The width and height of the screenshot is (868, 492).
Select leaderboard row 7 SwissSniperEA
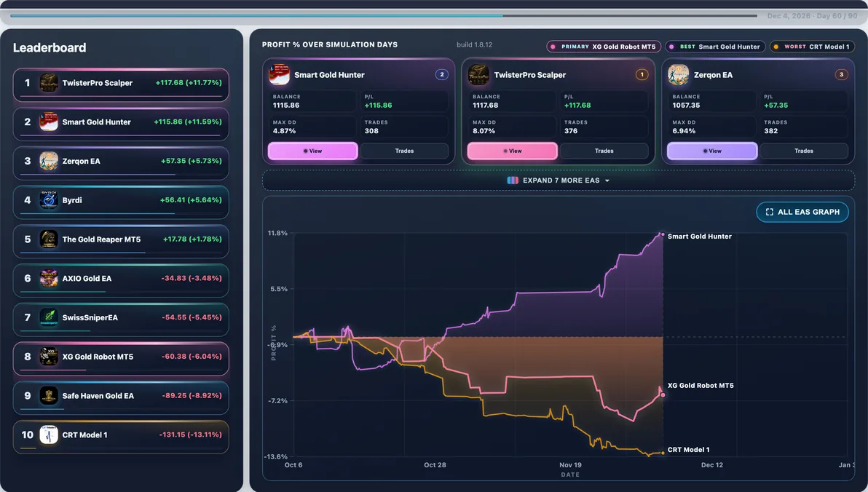click(121, 320)
